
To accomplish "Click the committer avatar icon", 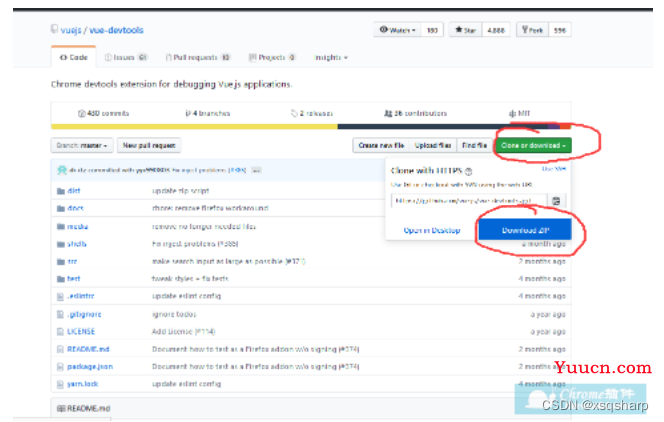I will point(62,170).
